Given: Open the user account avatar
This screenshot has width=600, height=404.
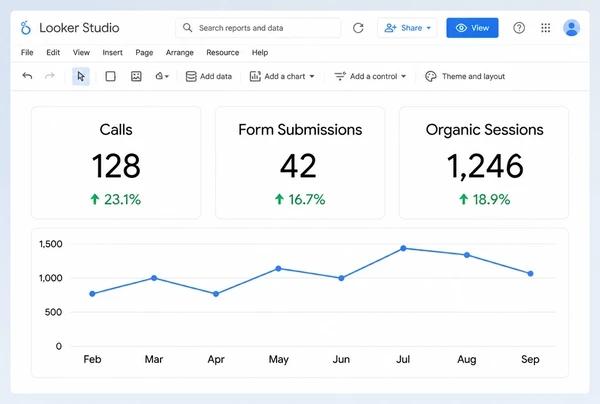Looking at the screenshot, I should pos(571,28).
